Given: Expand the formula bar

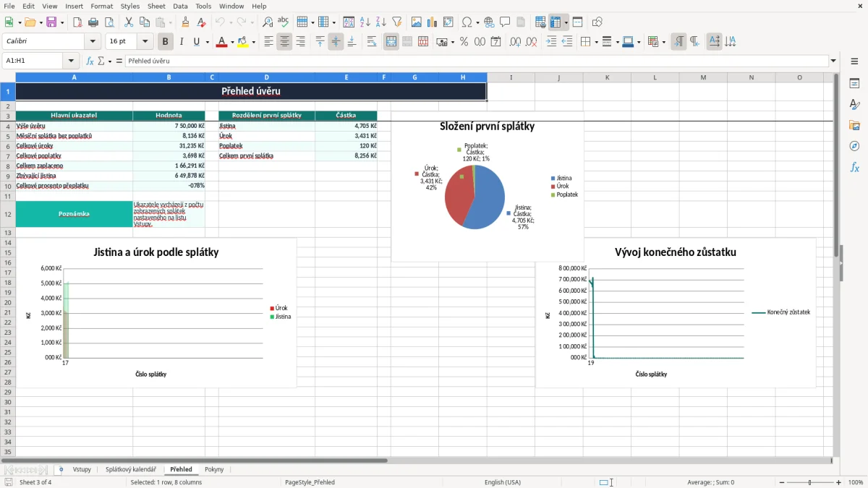Looking at the screenshot, I should 834,61.
